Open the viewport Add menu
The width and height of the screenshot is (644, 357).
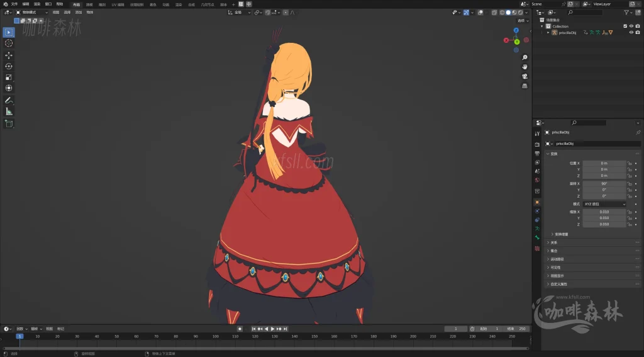79,13
